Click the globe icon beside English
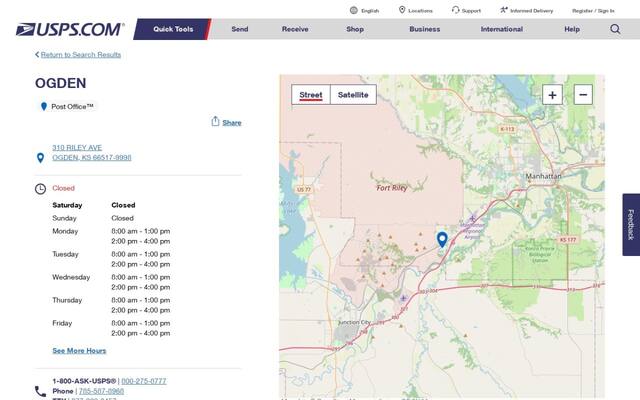The height and width of the screenshot is (400, 640). pyautogui.click(x=354, y=11)
